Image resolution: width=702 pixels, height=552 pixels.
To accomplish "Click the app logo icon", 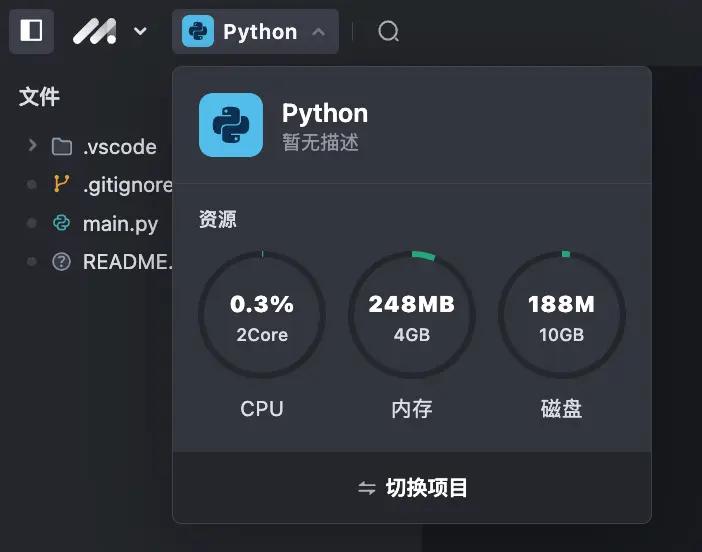I will tap(94, 31).
